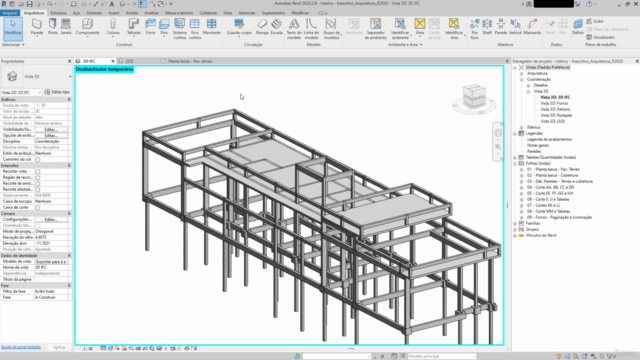Enable the Recortar vista checkbox
640x360 pixels.
(x=38, y=172)
